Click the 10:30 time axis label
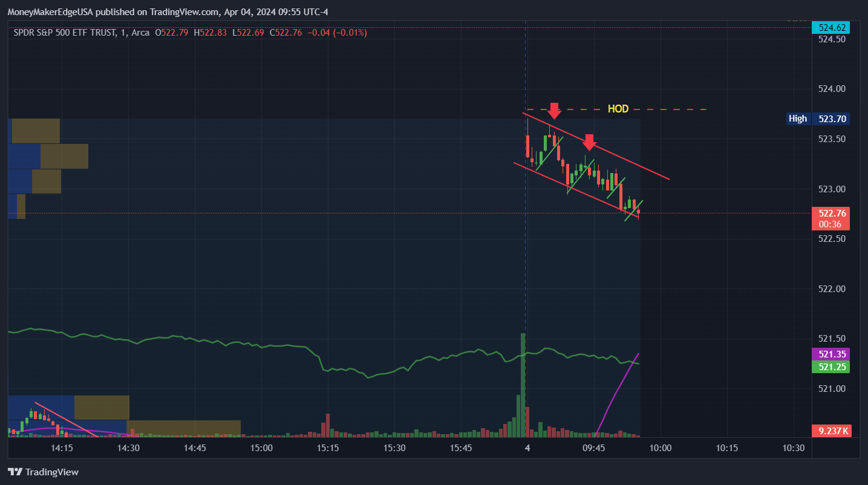 click(x=793, y=448)
